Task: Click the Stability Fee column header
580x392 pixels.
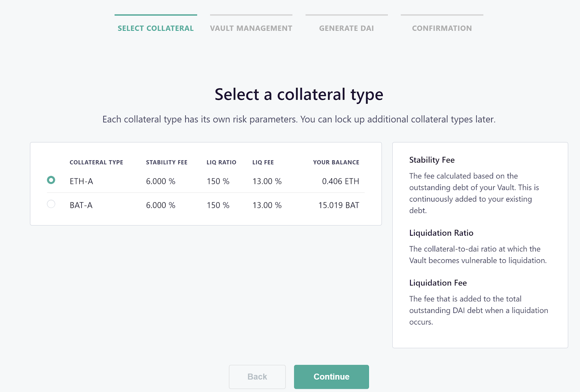Action: point(167,162)
